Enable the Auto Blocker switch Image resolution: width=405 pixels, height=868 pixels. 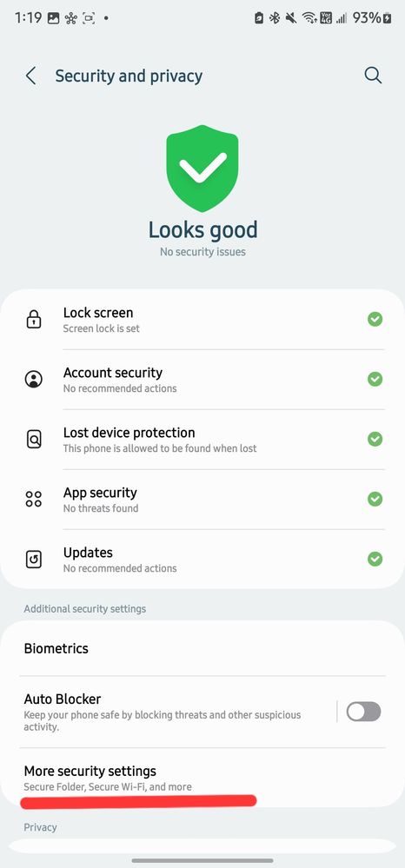point(363,712)
